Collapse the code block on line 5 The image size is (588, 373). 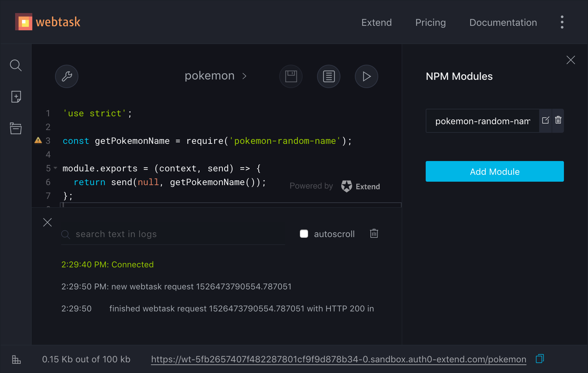click(x=55, y=168)
